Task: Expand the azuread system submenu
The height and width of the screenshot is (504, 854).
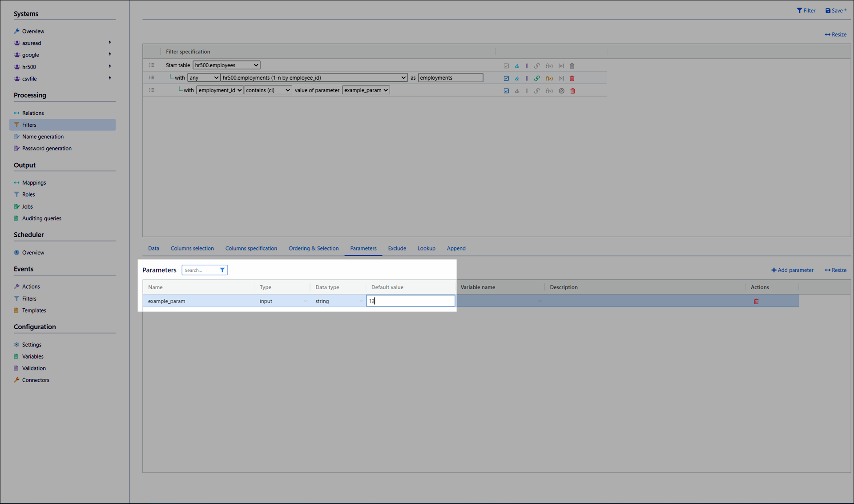Action: [110, 43]
